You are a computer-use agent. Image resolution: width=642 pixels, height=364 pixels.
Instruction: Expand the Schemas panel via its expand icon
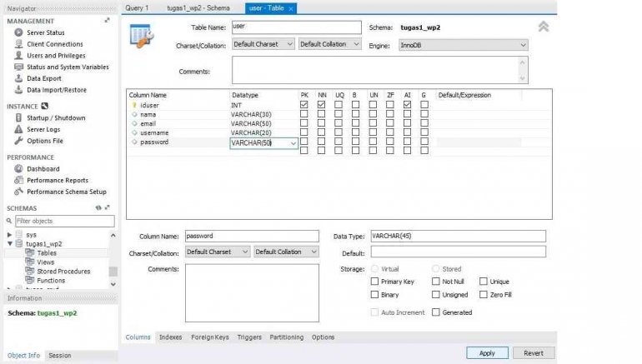pos(108,207)
